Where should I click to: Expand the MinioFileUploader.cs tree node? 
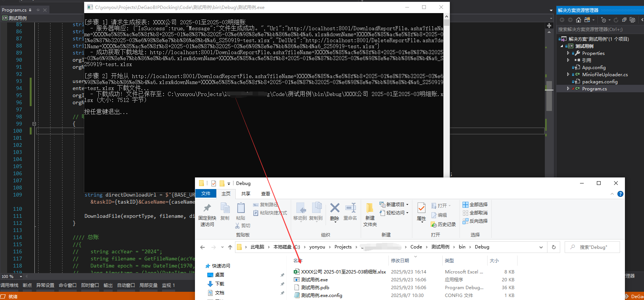click(x=568, y=75)
